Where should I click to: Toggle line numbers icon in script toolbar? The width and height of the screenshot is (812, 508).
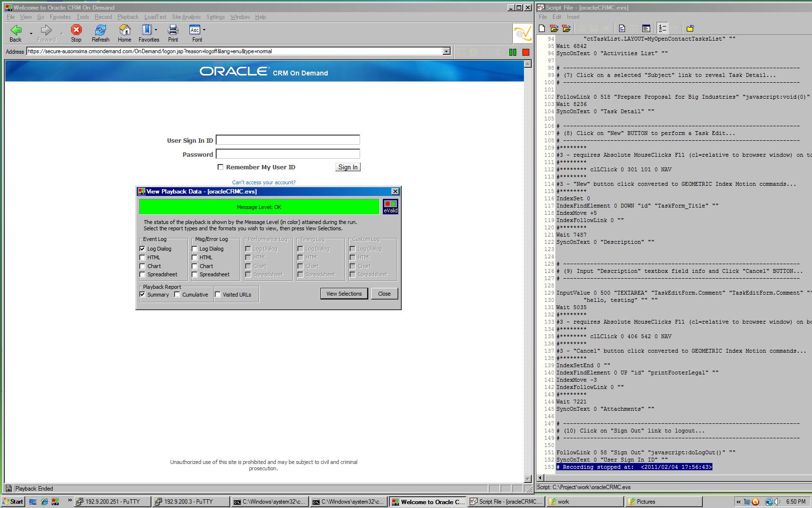[x=662, y=29]
